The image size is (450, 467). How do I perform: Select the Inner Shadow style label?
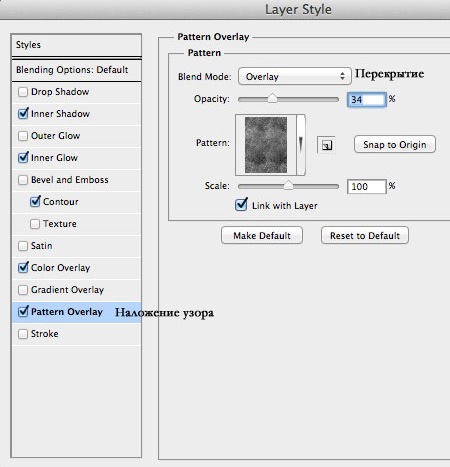pyautogui.click(x=60, y=114)
